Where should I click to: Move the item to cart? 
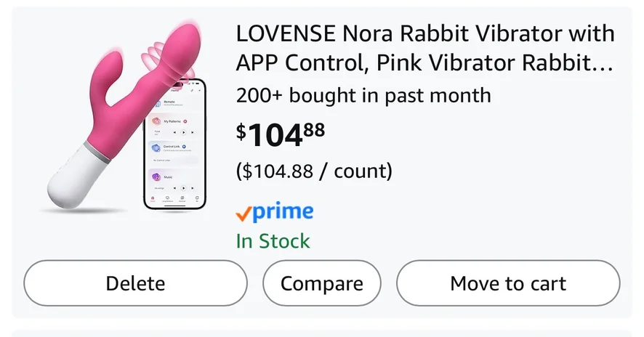point(507,283)
